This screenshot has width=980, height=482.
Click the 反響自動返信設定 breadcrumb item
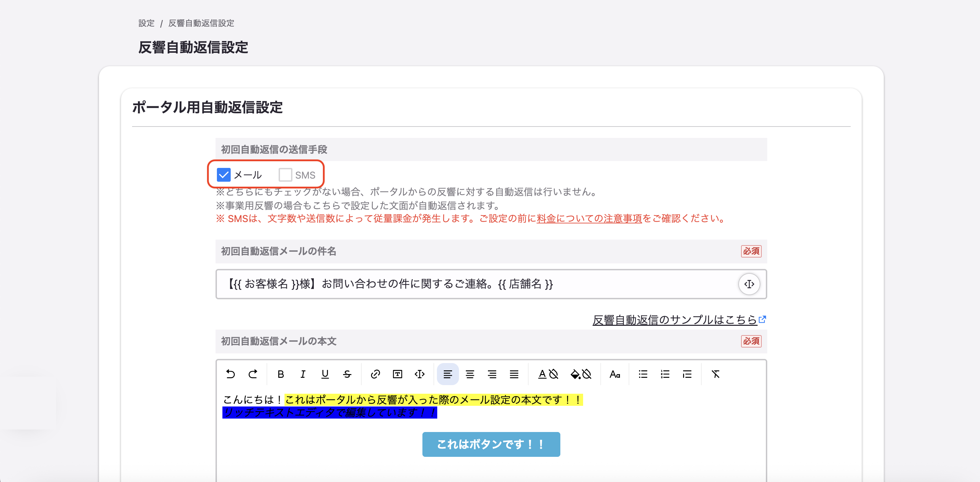201,23
